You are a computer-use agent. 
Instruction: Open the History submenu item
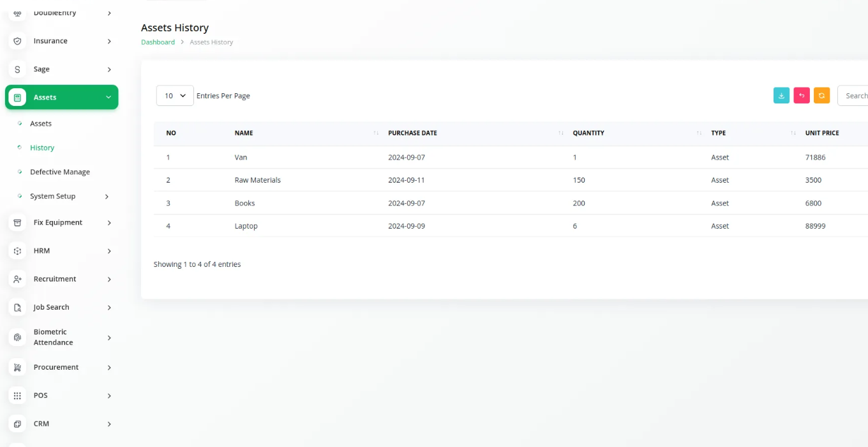[x=42, y=148]
